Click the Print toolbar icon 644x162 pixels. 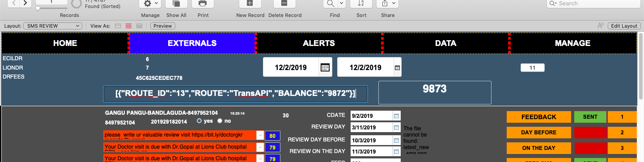pyautogui.click(x=203, y=4)
